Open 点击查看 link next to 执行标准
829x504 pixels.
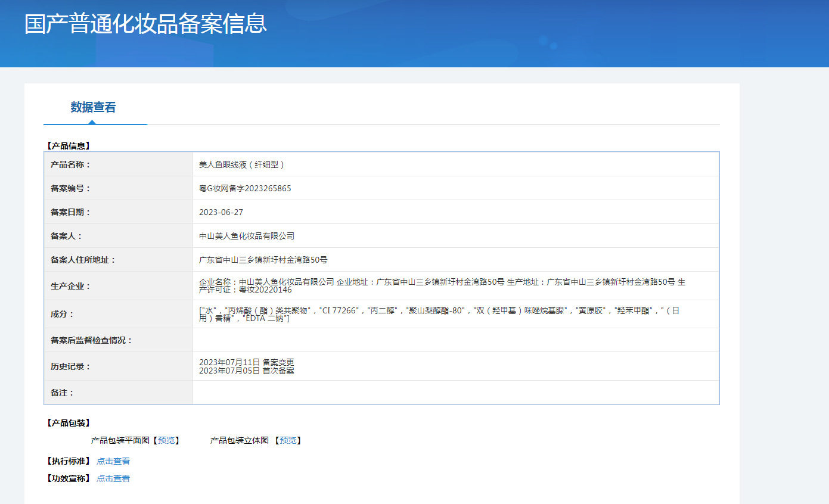(113, 461)
